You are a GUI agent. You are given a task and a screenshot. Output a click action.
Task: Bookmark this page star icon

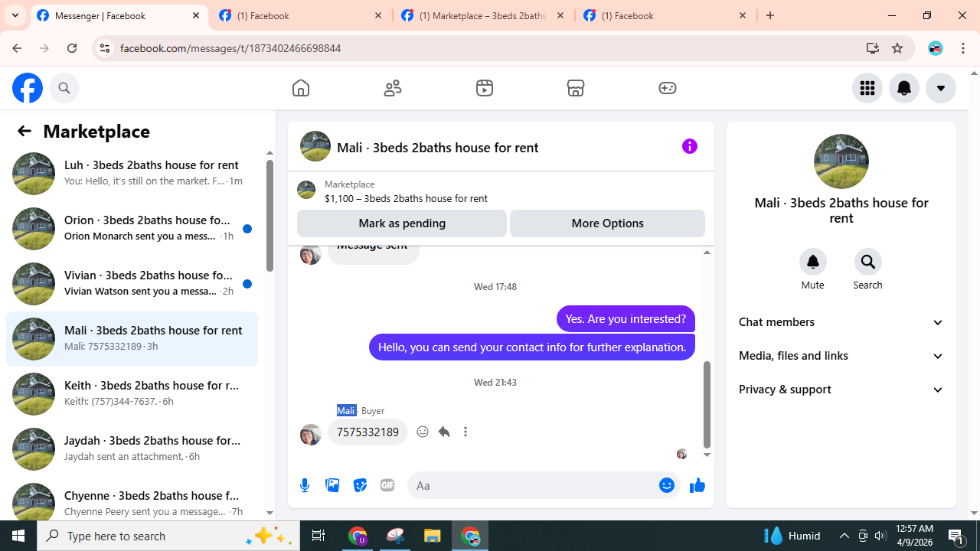pyautogui.click(x=897, y=48)
